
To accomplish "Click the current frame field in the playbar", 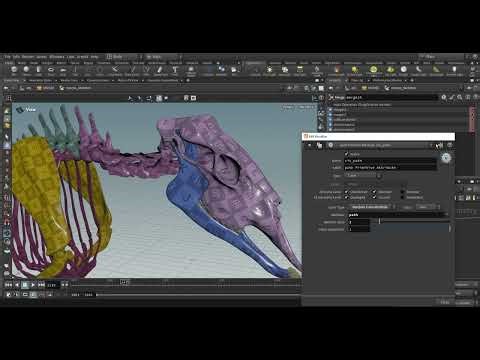I will coord(53,285).
